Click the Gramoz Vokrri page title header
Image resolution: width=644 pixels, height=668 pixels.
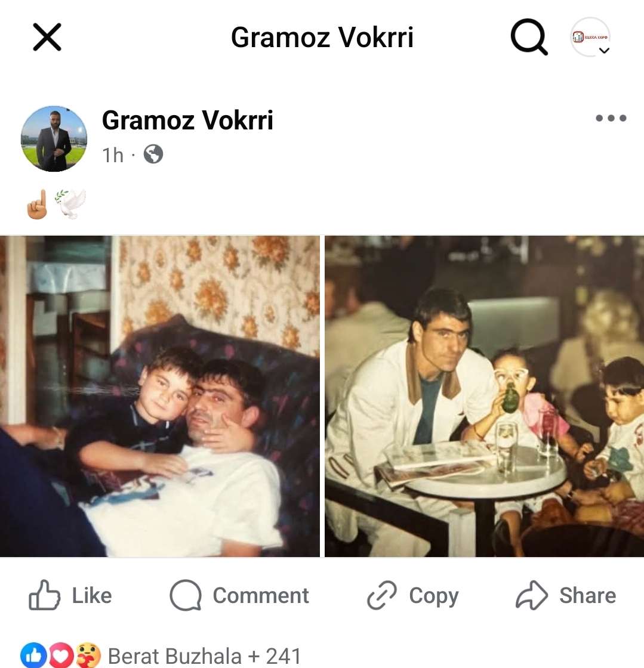[x=322, y=38]
